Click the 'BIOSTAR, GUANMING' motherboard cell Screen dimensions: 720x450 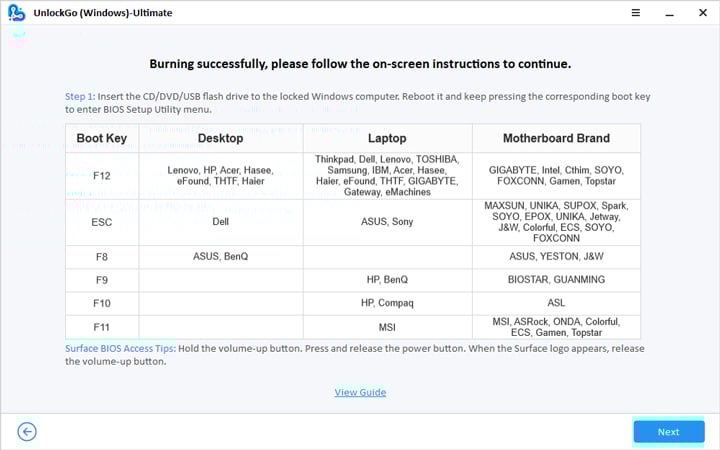click(x=556, y=280)
